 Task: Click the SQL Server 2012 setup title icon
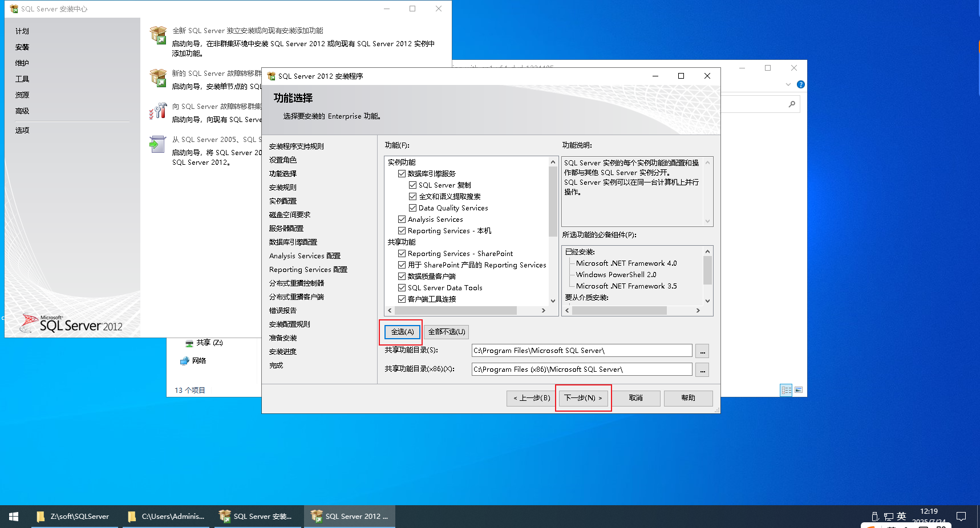272,76
